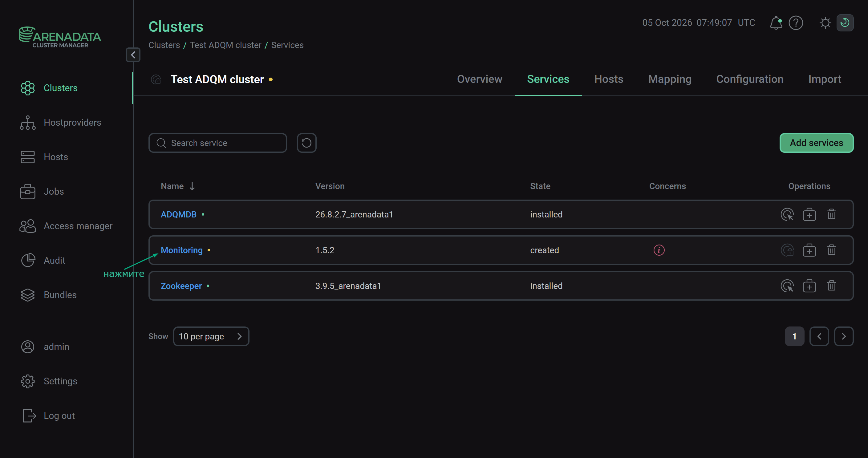This screenshot has height=458, width=868.
Task: Click the Add services button
Action: pos(816,143)
